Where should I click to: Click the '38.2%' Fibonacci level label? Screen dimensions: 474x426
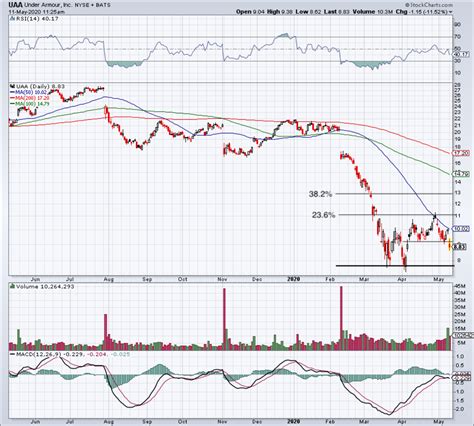point(320,194)
